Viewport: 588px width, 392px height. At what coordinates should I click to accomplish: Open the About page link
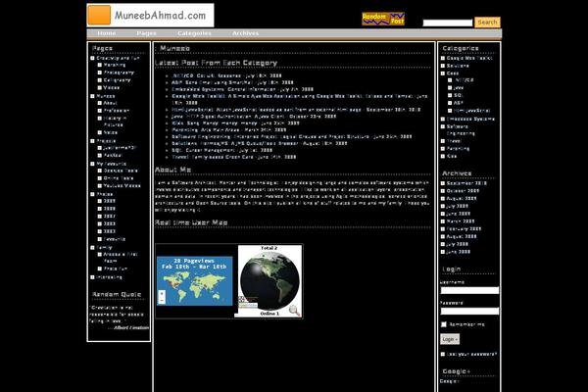point(110,103)
